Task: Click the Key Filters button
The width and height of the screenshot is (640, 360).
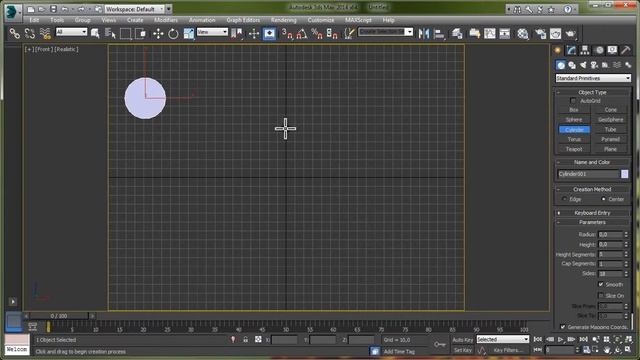Action: click(509, 350)
